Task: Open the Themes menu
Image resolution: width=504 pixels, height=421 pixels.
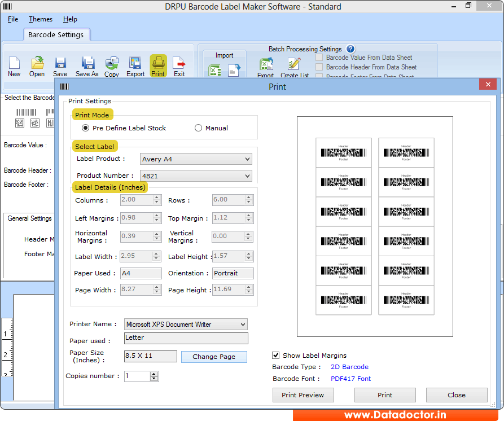Action: pos(41,19)
